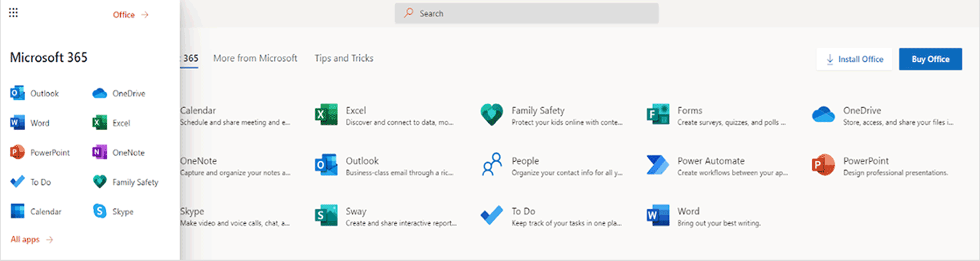
Task: Open Outlook from the launcher panel
Action: 35,94
